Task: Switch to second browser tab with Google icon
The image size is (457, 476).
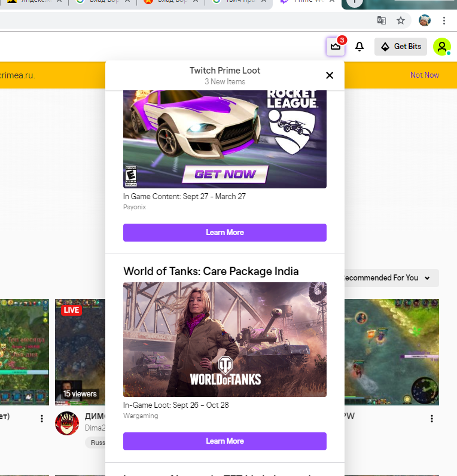Action: tap(100, 1)
